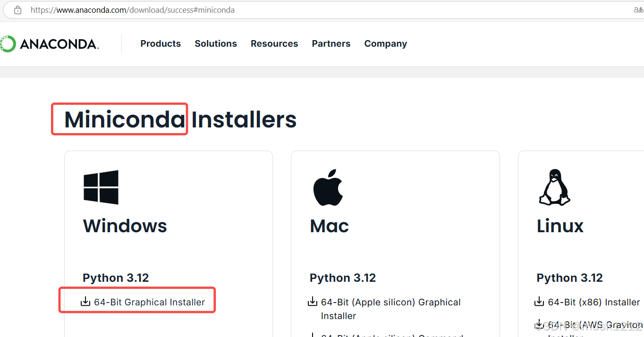Click the Mac card title
The image size is (644, 337).
coord(330,226)
